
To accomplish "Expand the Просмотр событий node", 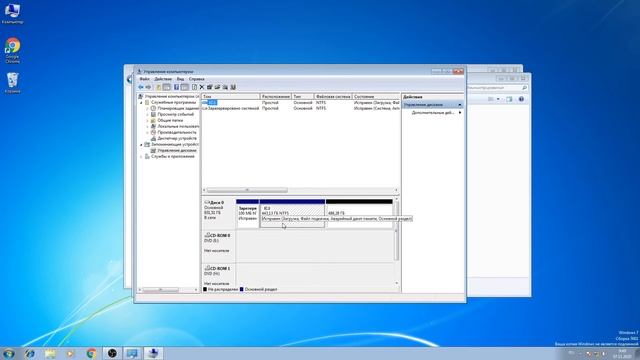I will coord(147,115).
